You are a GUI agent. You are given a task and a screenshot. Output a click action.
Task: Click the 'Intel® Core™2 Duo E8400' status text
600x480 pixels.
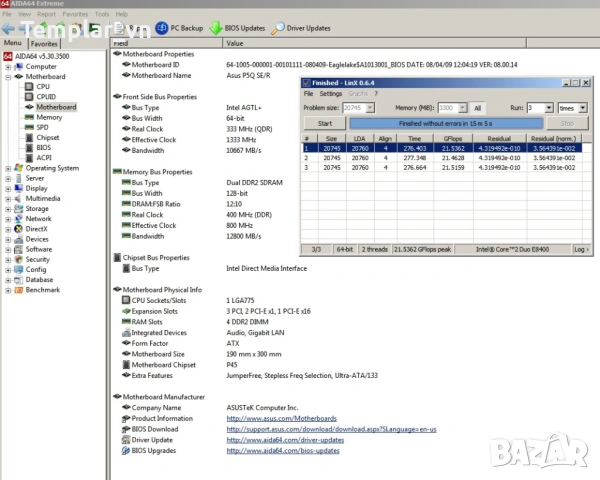tap(512, 250)
